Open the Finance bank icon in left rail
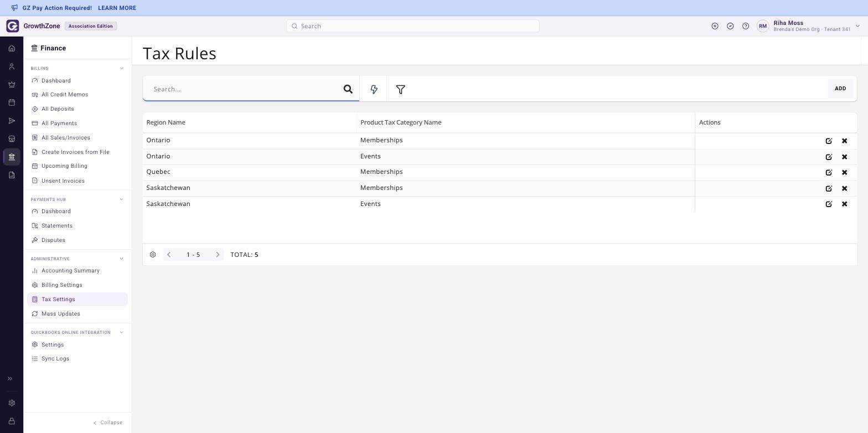Image resolution: width=868 pixels, height=433 pixels. click(x=12, y=157)
